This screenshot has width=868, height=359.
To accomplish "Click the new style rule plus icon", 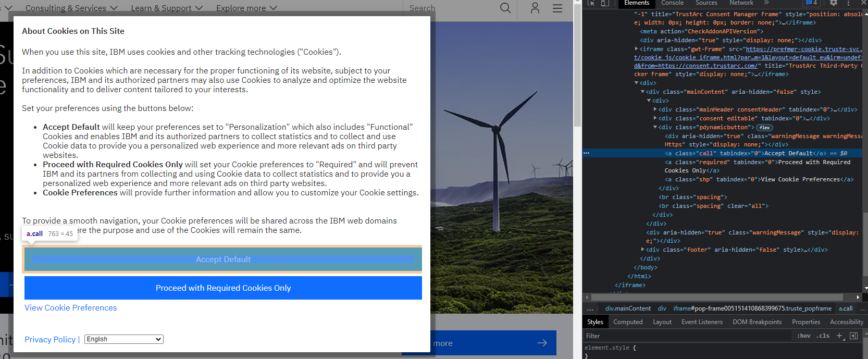I will tap(840, 336).
